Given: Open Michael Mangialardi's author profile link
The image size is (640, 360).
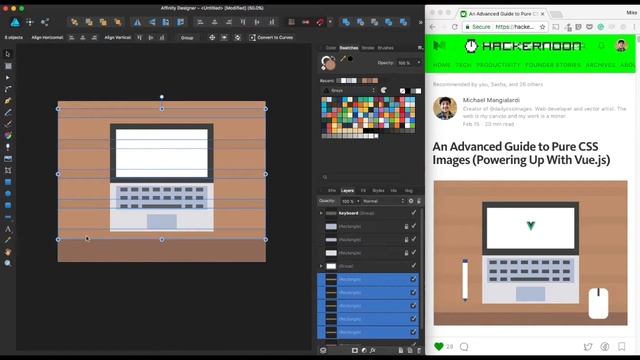Looking at the screenshot, I should coord(491,100).
